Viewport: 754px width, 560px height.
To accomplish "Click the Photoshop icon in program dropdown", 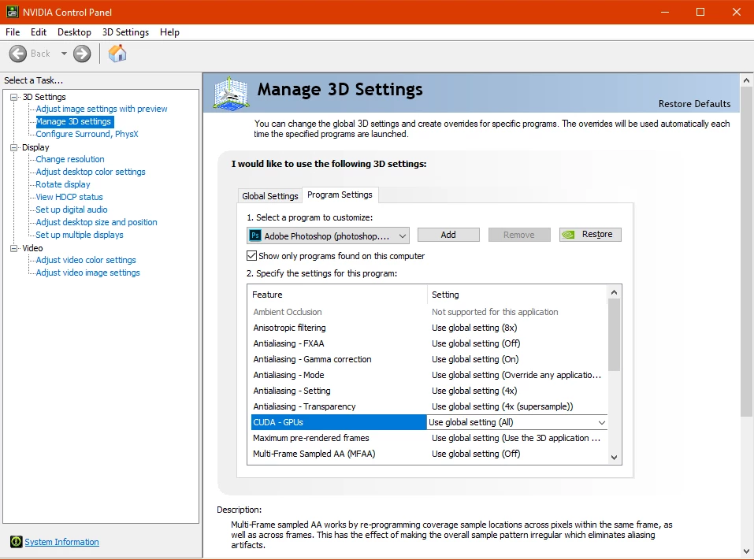I will pyautogui.click(x=255, y=235).
